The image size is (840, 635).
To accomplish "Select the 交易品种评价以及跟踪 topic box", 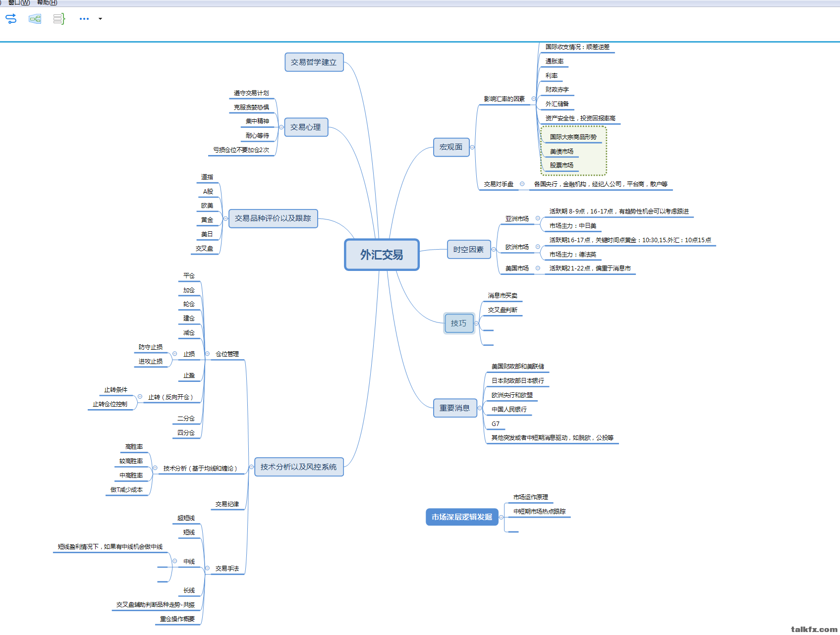I will (273, 218).
